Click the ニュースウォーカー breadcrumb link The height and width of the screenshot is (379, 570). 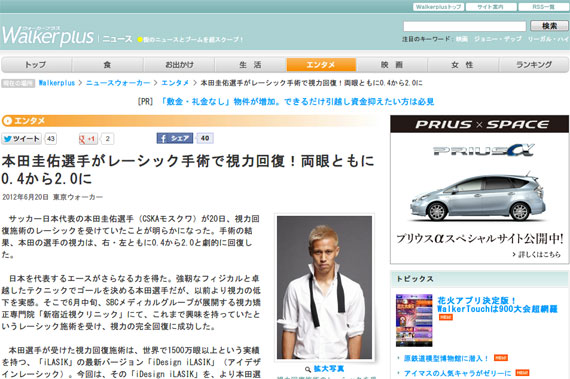coord(118,83)
